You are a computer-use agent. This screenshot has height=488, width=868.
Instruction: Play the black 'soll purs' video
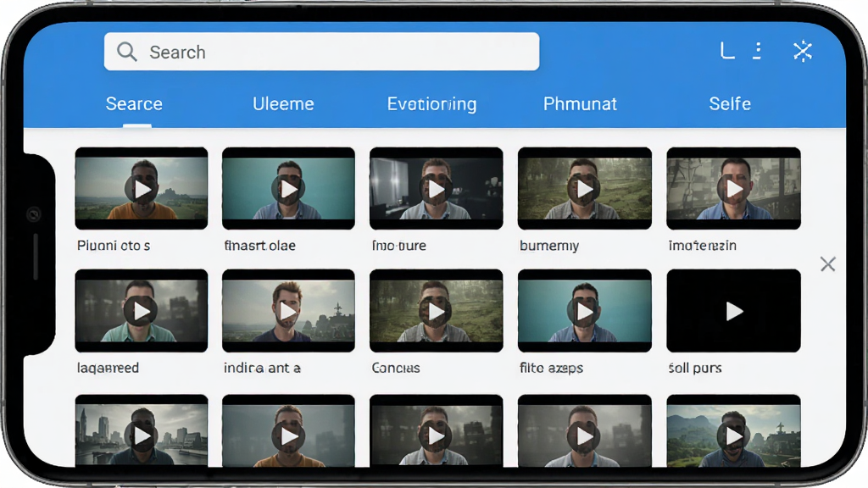733,311
